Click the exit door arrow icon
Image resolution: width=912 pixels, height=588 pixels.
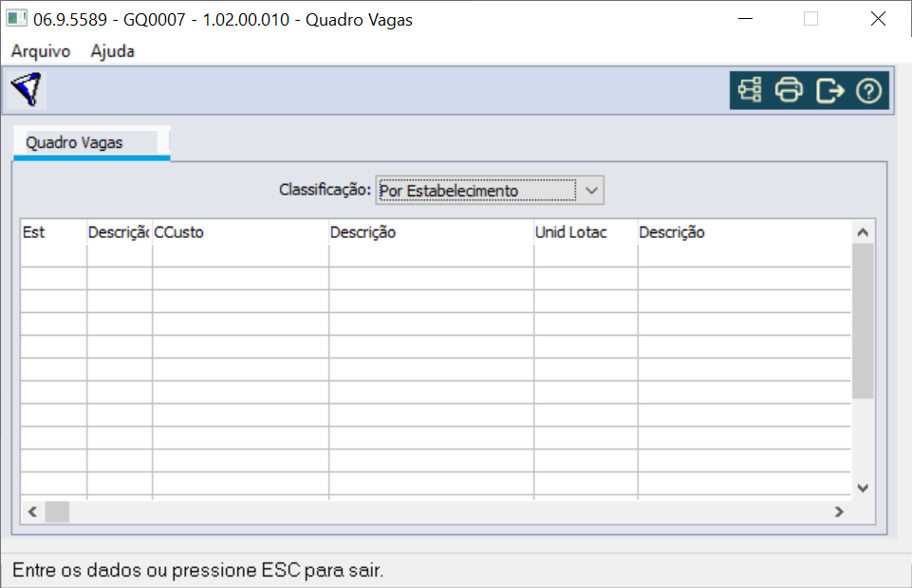coord(830,91)
